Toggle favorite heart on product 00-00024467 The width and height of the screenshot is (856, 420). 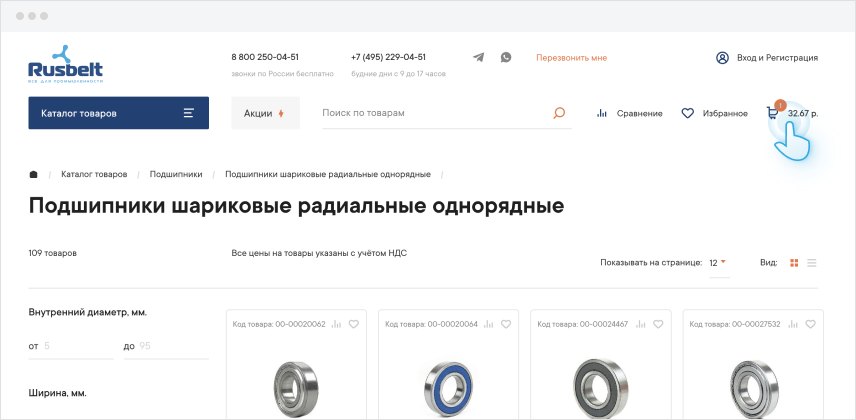click(x=657, y=324)
